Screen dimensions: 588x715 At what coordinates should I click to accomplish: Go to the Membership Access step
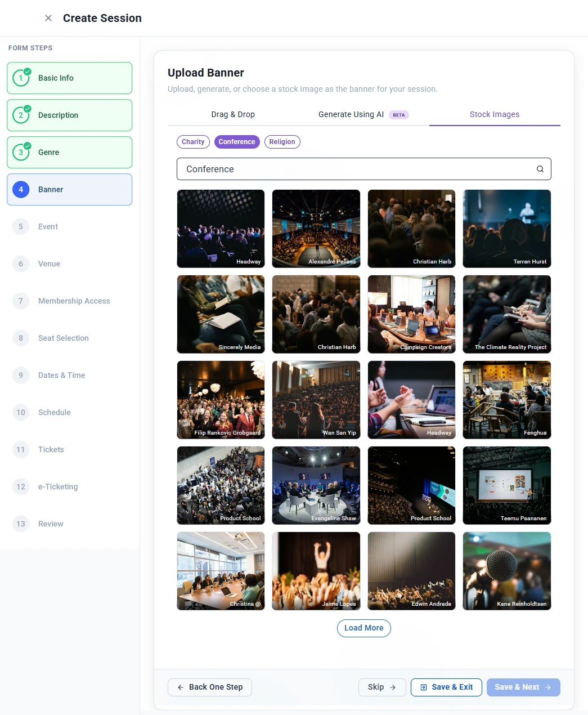pos(70,301)
